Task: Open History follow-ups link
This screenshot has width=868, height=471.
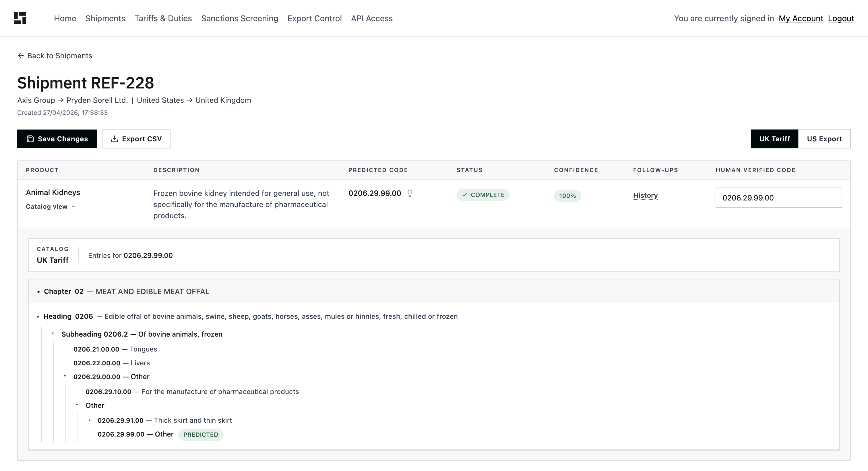Action: [x=645, y=196]
